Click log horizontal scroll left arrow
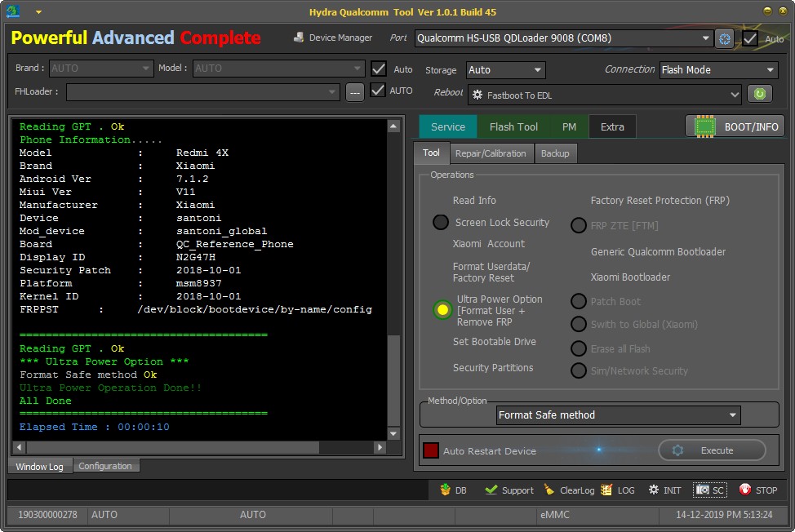 point(20,447)
